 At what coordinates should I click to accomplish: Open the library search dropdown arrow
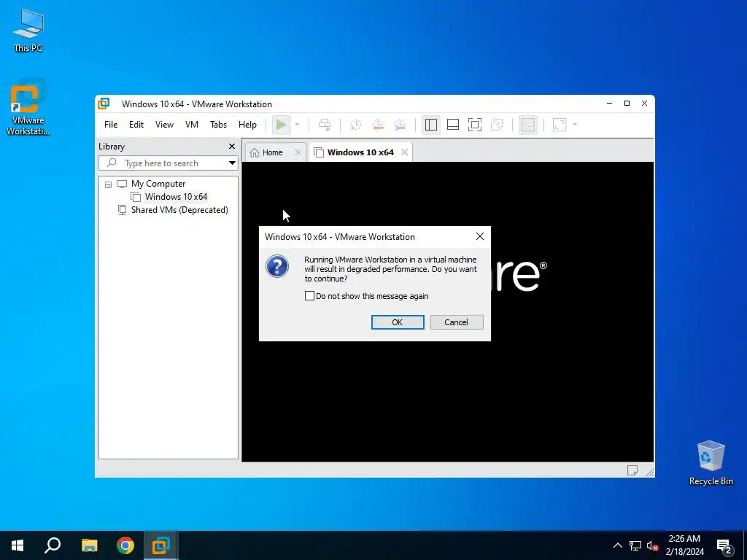click(232, 163)
